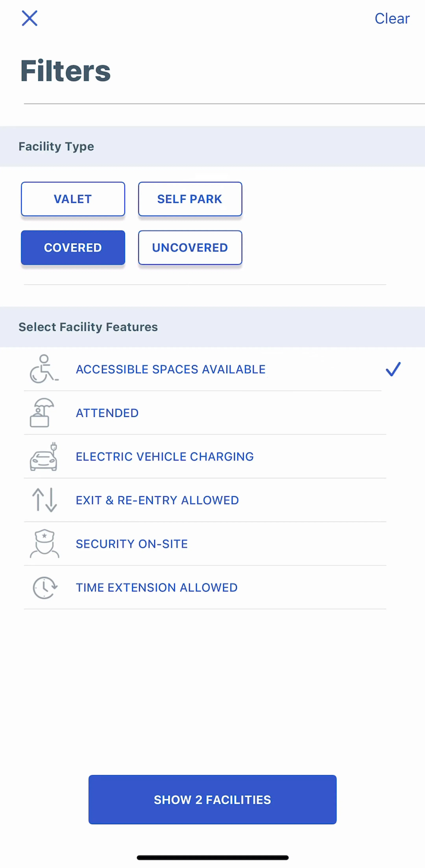The image size is (425, 868).
Task: Enable the VALET facility type filter
Action: pyautogui.click(x=73, y=199)
